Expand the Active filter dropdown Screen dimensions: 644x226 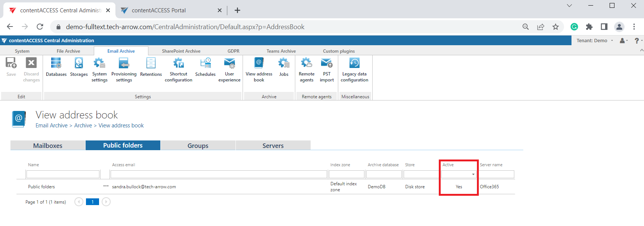click(473, 174)
